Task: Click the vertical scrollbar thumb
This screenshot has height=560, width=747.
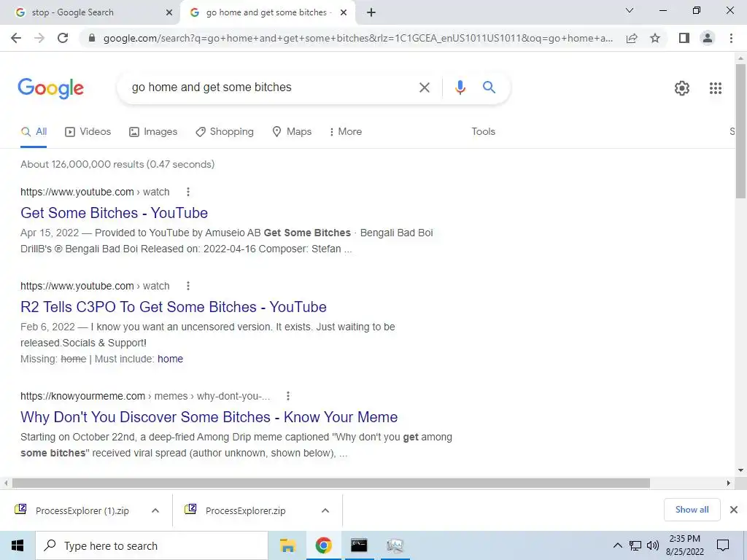Action: point(740,131)
